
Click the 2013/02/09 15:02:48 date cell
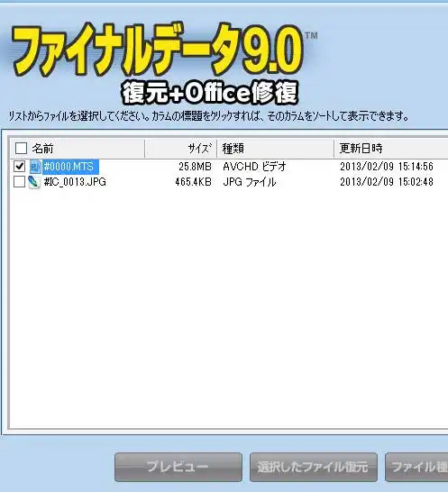pos(387,182)
